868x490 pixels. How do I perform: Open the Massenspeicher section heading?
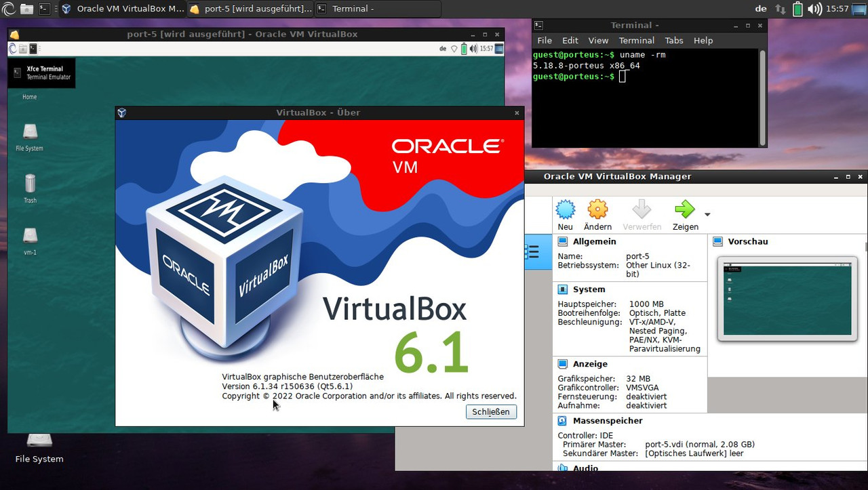pyautogui.click(x=608, y=421)
